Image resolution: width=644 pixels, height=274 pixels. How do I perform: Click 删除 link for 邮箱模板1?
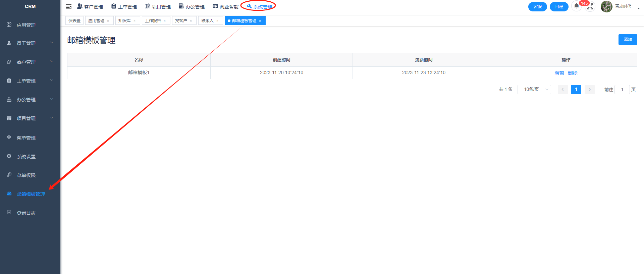[573, 73]
